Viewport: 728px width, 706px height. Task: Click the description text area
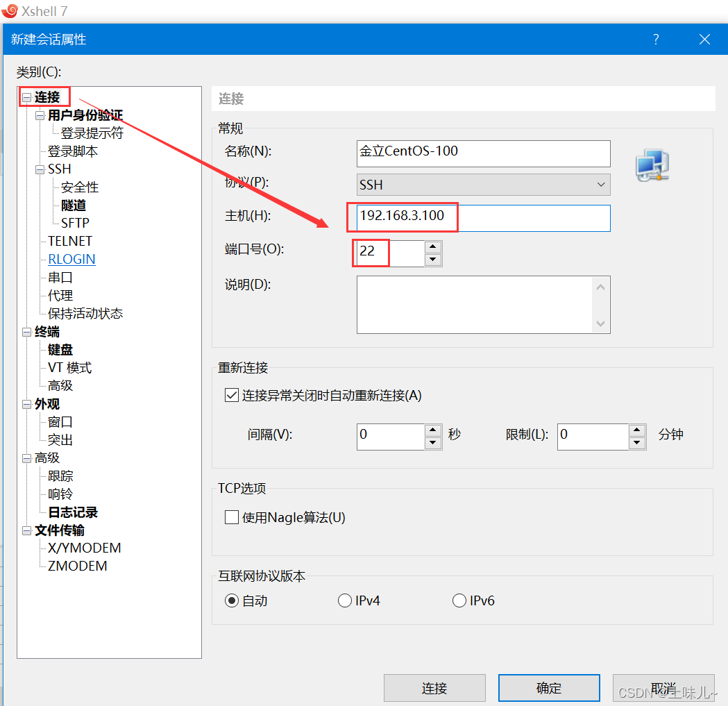475,305
